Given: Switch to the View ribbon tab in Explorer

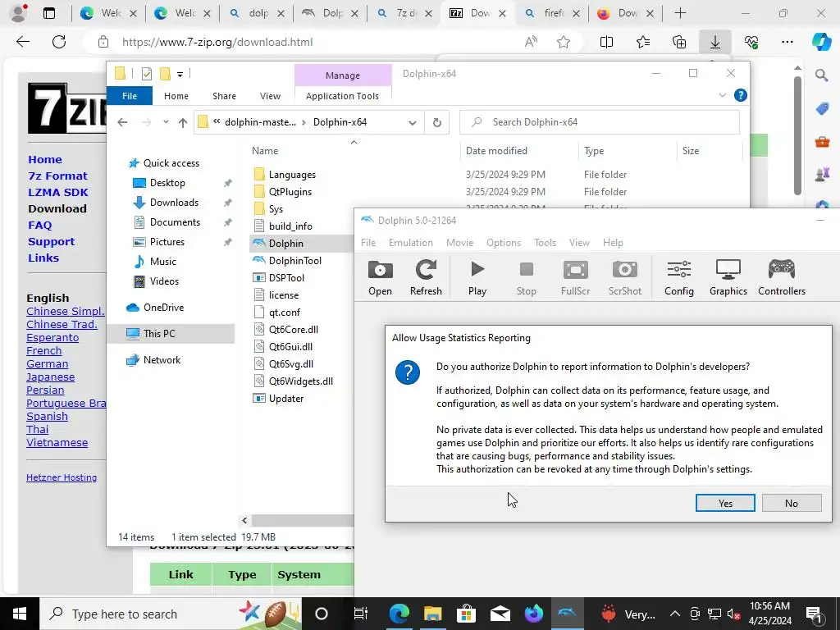Looking at the screenshot, I should click(x=270, y=96).
